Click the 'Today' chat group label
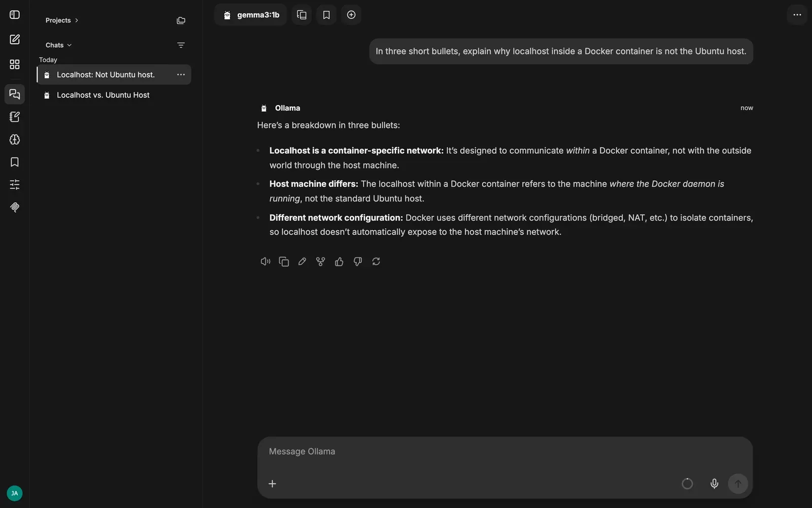 tap(48, 60)
